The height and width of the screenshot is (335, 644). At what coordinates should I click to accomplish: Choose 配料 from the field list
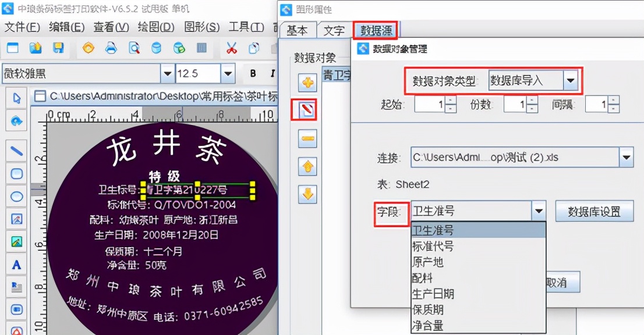pos(479,278)
